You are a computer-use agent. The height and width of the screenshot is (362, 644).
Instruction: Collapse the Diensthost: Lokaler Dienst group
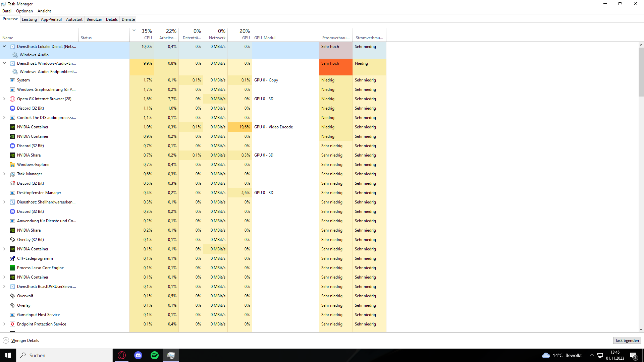click(4, 47)
